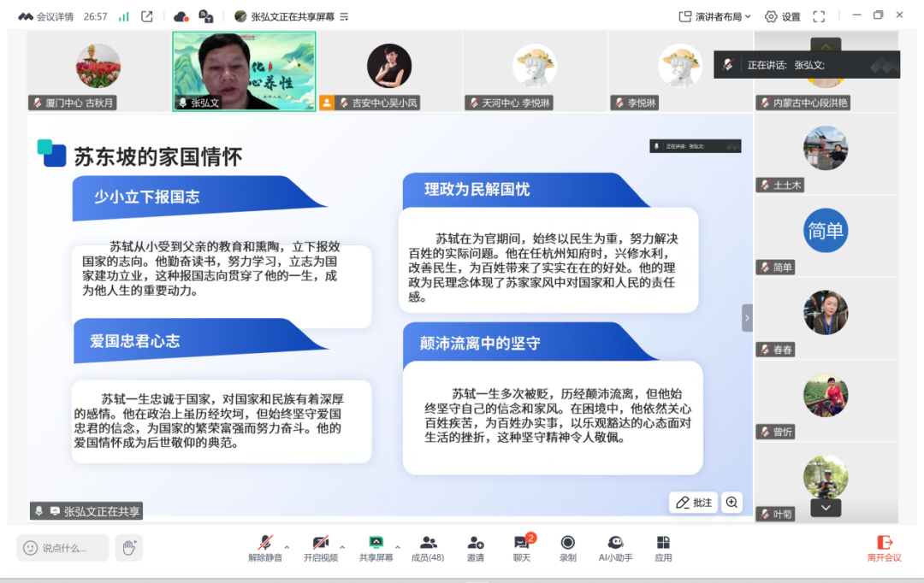Click the zoom magnifier on shared screen
This screenshot has width=924, height=583.
pos(731,503)
